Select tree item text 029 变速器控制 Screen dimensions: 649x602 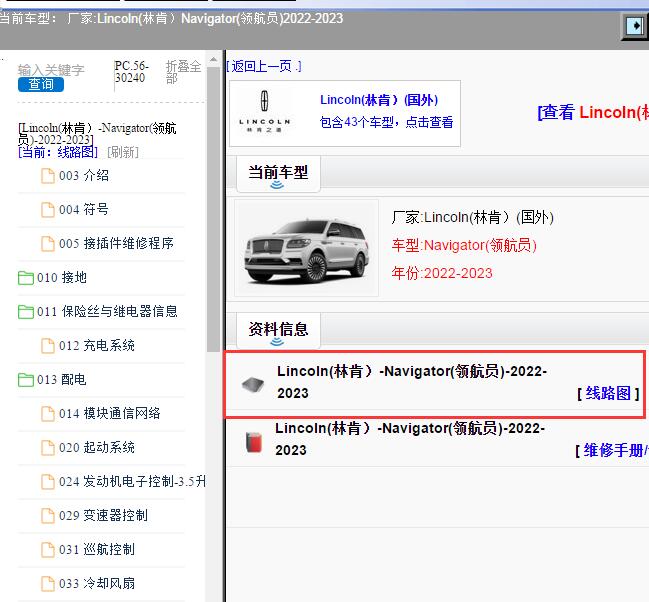103,515
